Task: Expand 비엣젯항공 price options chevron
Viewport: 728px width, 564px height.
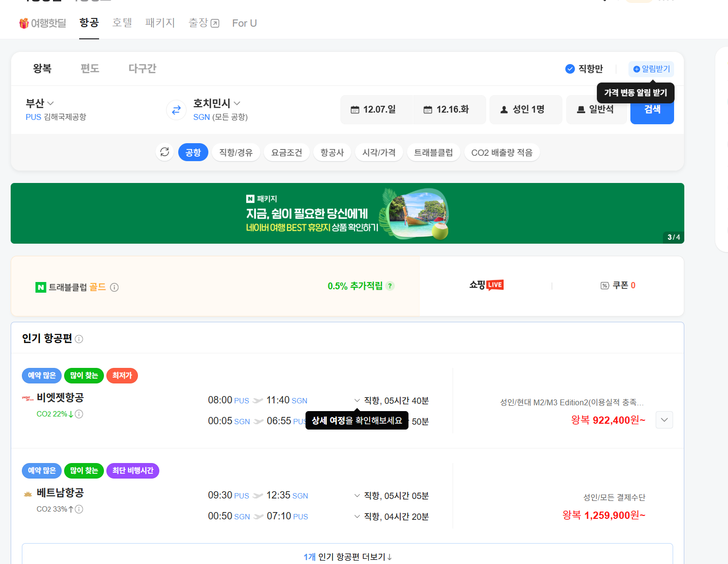Action: click(x=664, y=420)
